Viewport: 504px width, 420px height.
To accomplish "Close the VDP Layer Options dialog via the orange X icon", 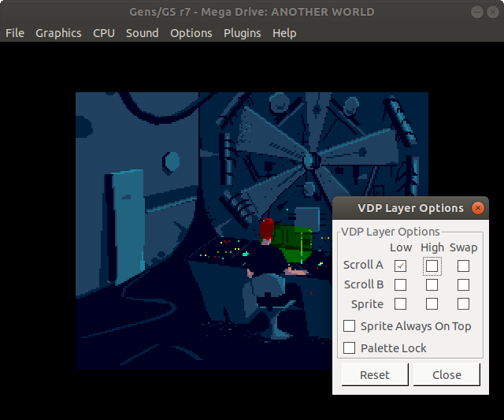I will pyautogui.click(x=477, y=208).
